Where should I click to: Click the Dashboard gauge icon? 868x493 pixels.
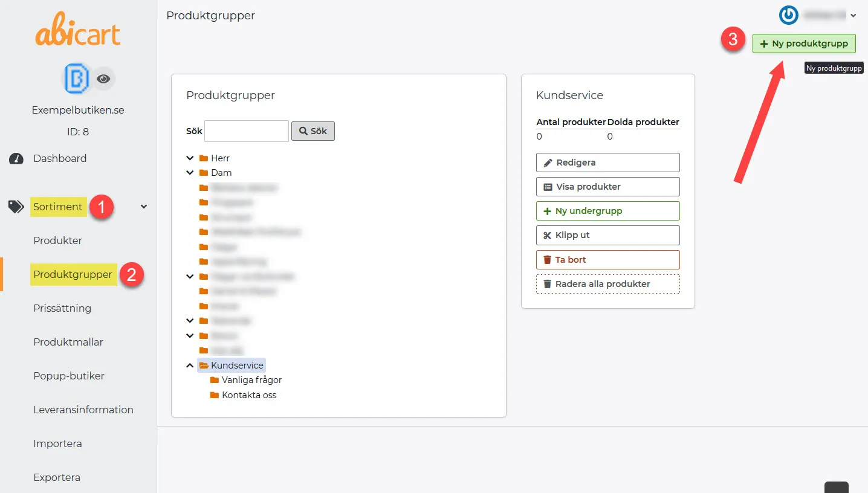[16, 158]
